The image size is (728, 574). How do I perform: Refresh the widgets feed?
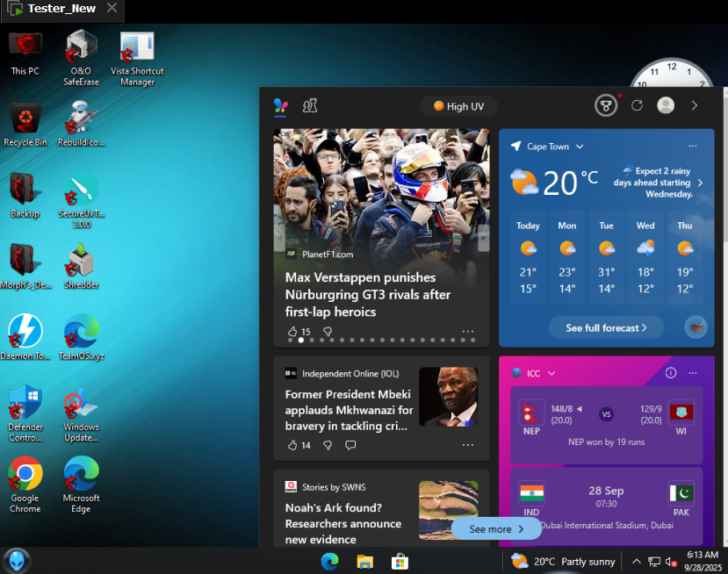click(637, 105)
